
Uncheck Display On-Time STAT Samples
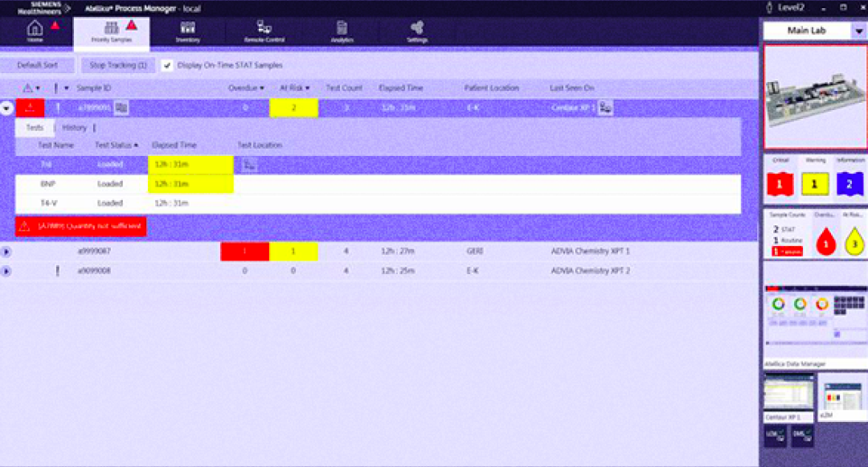click(x=167, y=65)
